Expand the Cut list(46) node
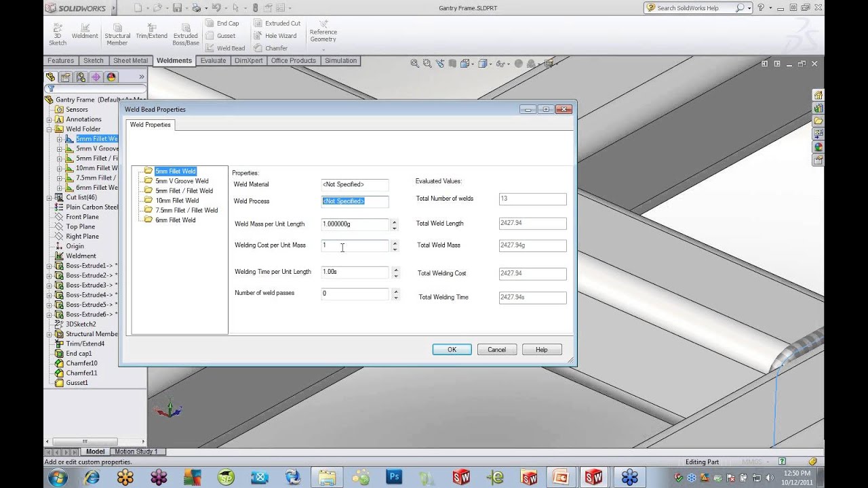868x488 pixels. point(49,197)
